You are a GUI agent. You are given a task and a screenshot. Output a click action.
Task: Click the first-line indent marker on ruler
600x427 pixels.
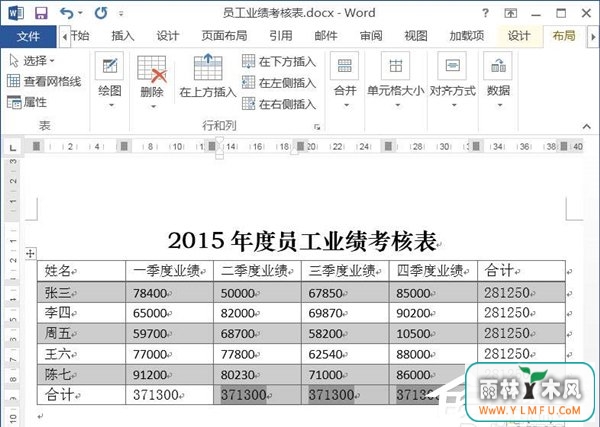[x=220, y=141]
